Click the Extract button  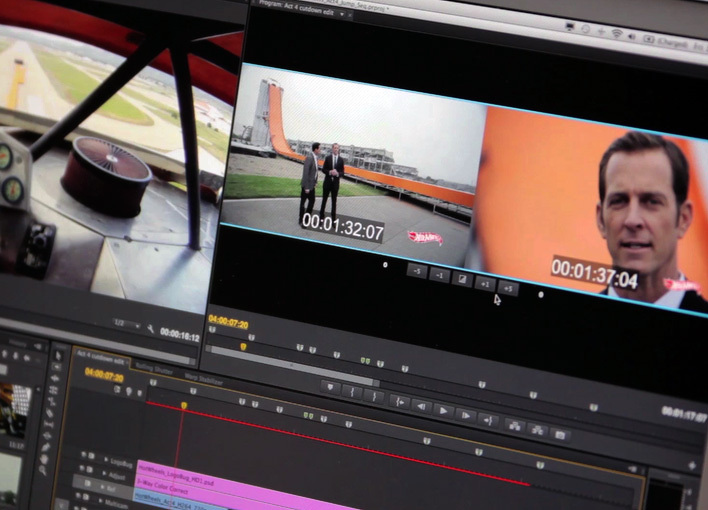click(537, 430)
